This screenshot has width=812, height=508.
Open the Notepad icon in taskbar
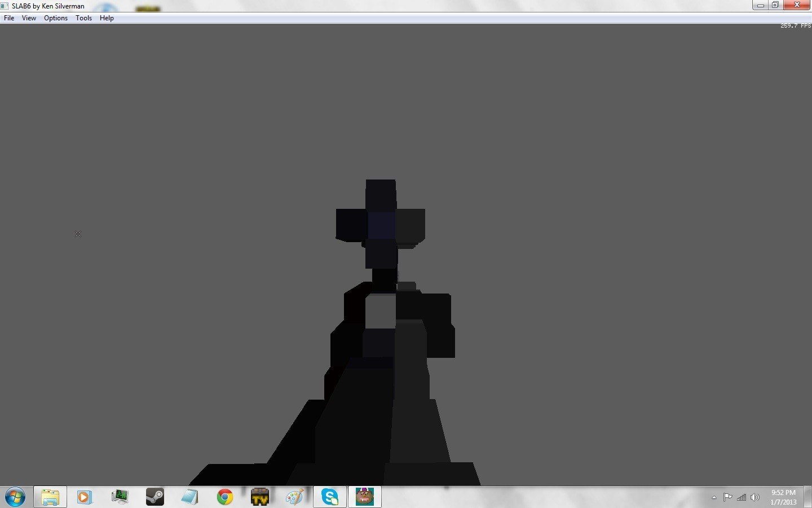189,497
